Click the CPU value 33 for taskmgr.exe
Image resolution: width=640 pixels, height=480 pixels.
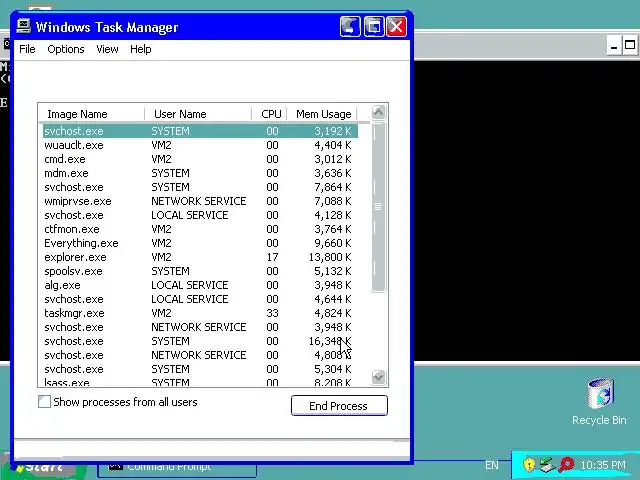272,313
